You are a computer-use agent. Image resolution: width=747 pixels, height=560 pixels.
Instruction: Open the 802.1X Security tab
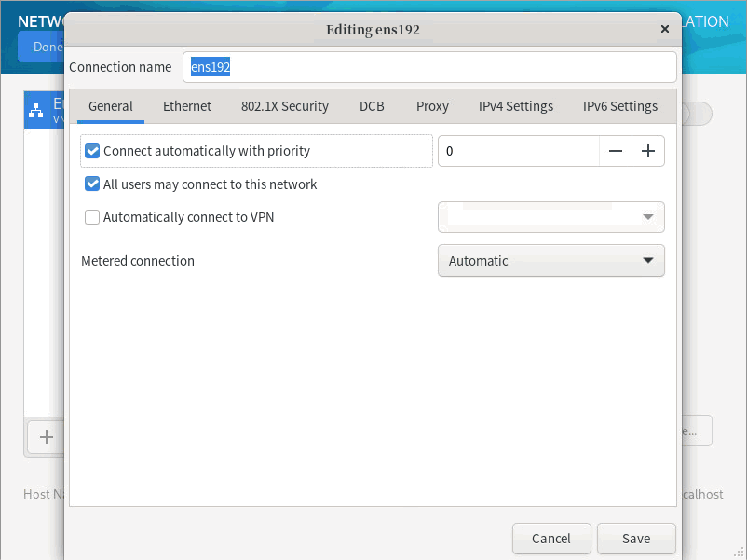(284, 106)
